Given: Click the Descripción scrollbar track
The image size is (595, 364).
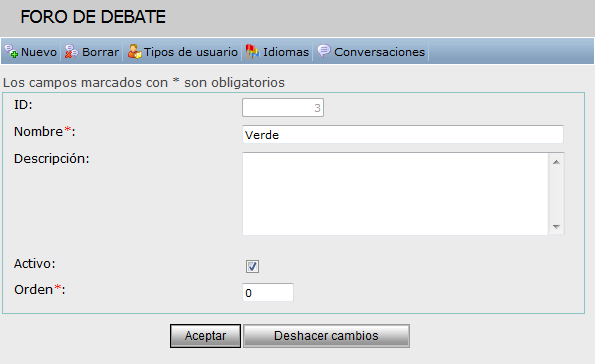Looking at the screenshot, I should [x=556, y=194].
